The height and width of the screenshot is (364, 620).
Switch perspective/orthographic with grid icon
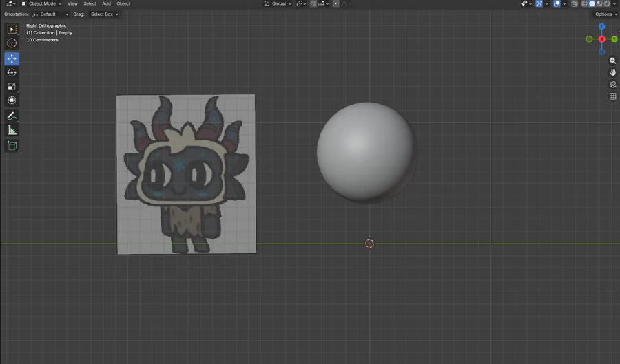(x=612, y=96)
